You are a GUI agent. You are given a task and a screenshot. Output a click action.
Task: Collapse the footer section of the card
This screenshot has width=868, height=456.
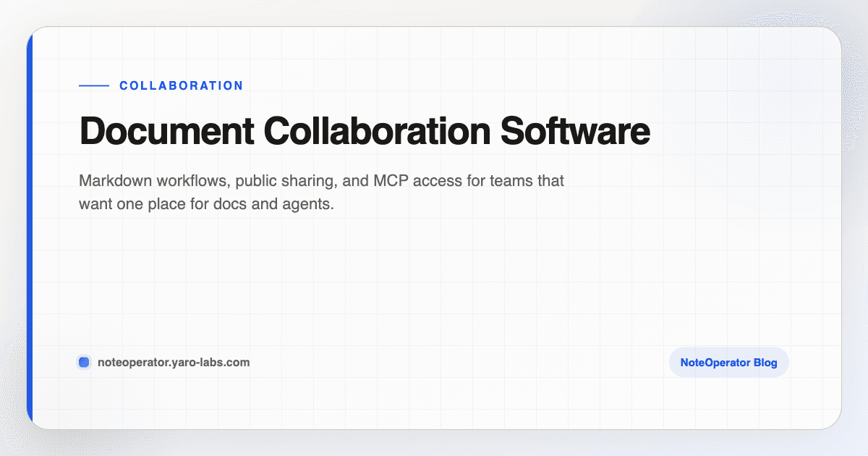(434, 362)
